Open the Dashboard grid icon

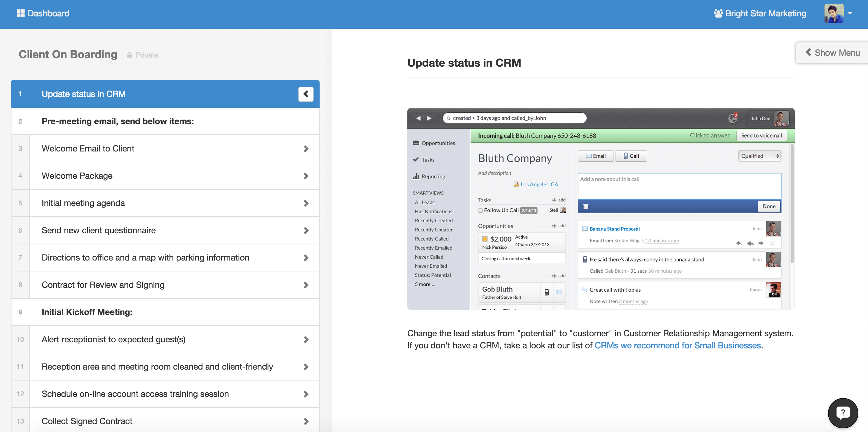[x=21, y=13]
